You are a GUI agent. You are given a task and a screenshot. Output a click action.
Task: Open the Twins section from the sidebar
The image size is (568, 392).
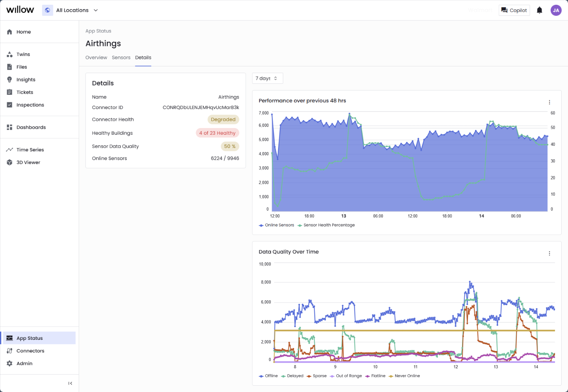(x=23, y=54)
